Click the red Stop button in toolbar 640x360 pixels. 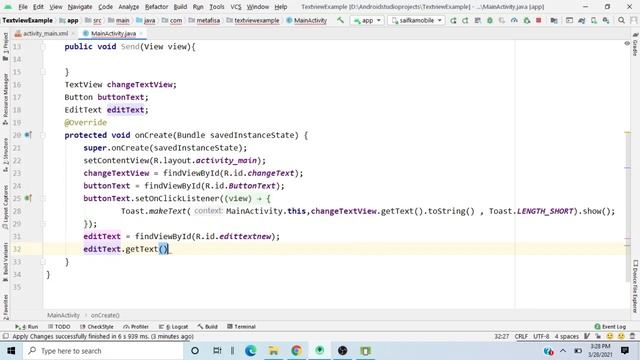[539, 20]
